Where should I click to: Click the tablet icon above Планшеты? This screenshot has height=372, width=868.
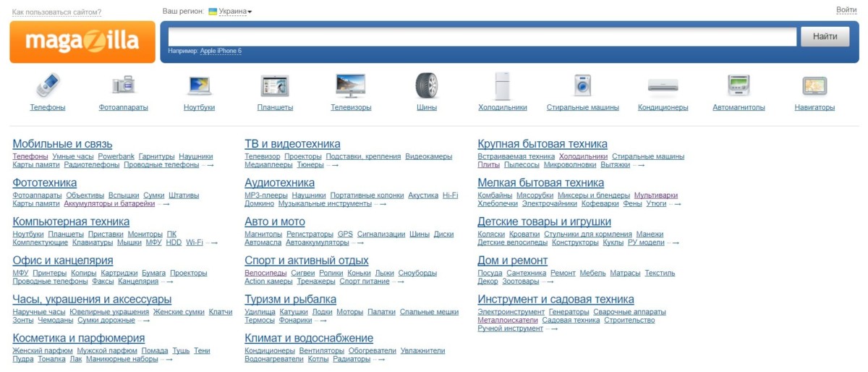click(275, 86)
